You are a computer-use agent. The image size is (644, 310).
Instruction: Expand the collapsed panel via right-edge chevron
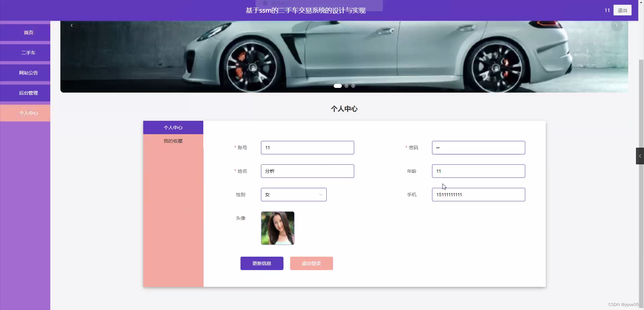(639, 156)
